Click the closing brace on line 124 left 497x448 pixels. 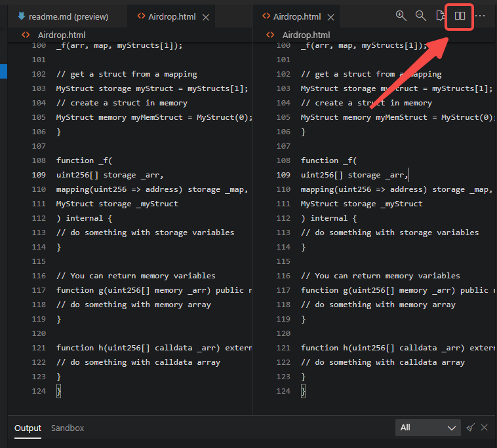pos(58,391)
